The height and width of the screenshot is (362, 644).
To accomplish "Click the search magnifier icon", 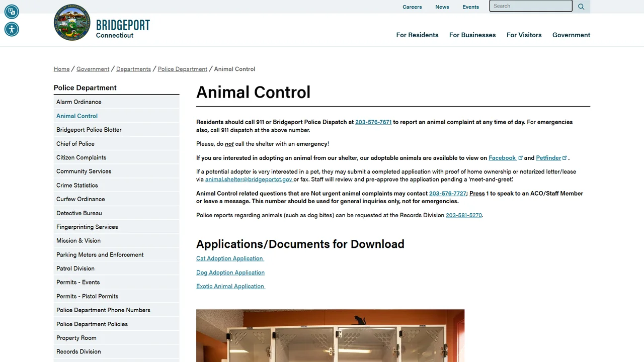I will (581, 7).
